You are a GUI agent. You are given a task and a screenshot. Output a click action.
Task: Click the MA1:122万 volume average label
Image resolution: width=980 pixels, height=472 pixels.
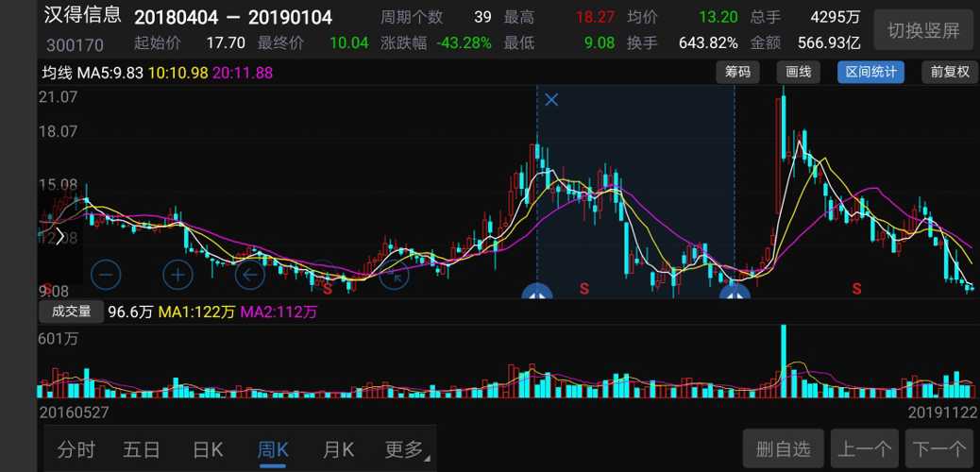point(195,312)
